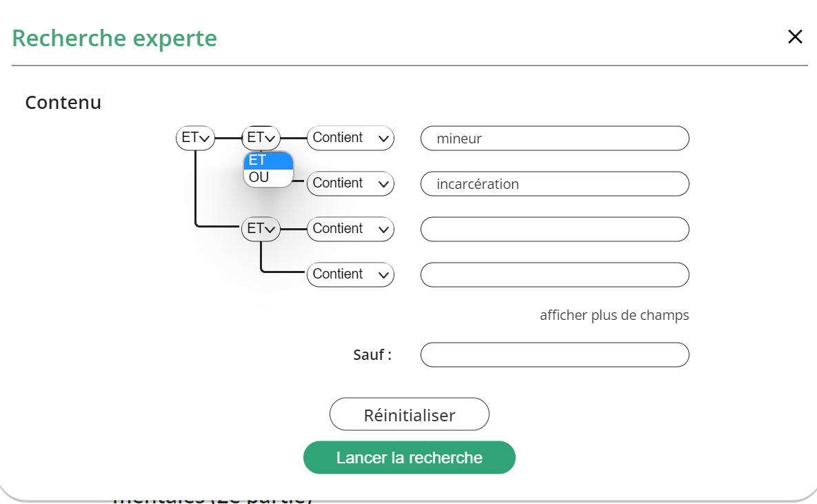Viewport: 817px width, 504px height.
Task: Focus the empty third search term field
Action: click(x=554, y=230)
